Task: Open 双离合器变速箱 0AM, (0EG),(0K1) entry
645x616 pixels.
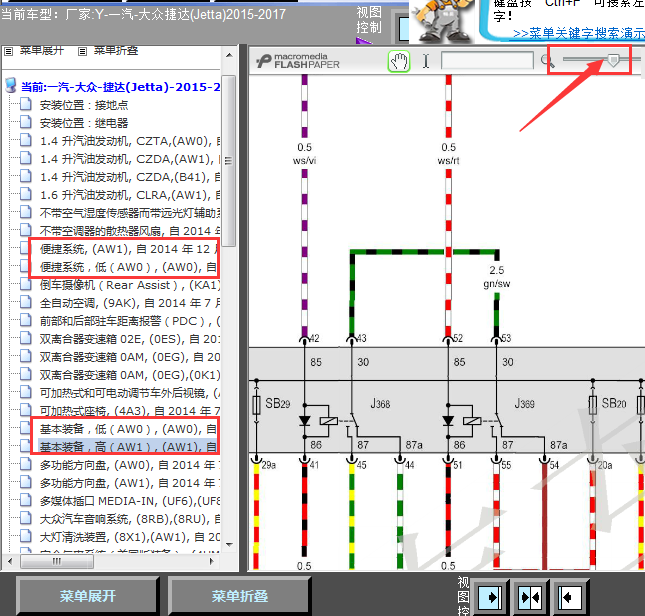Action: [130, 375]
